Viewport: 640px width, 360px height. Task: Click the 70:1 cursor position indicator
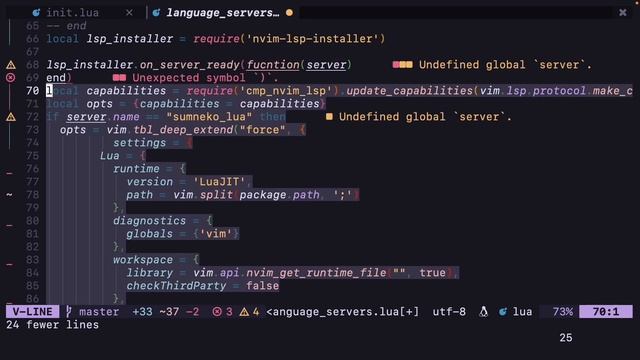tap(606, 312)
